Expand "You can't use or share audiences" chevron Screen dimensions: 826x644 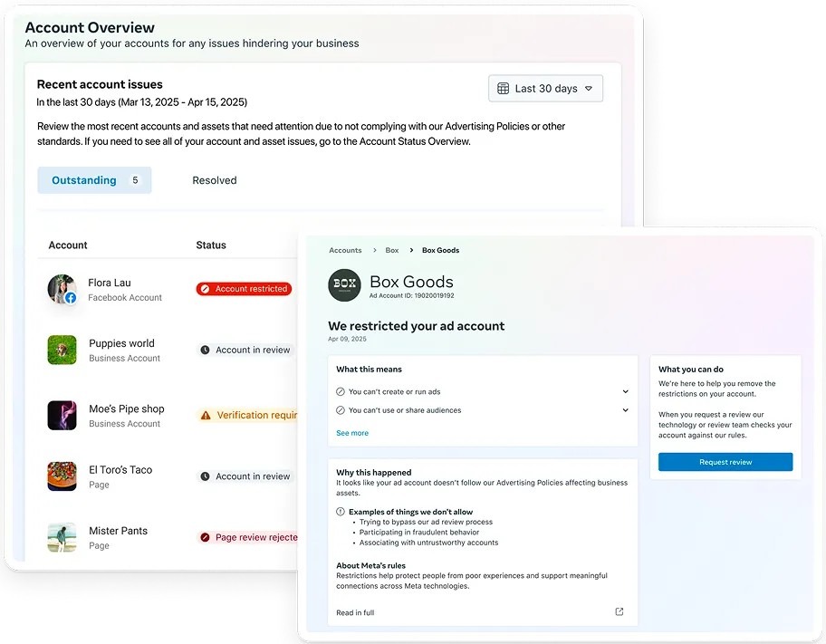tap(626, 410)
